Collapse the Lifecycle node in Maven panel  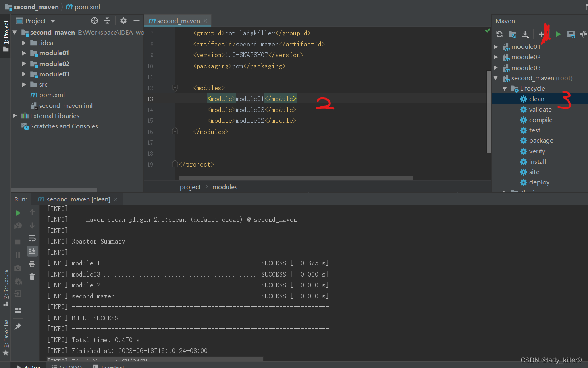coord(505,89)
